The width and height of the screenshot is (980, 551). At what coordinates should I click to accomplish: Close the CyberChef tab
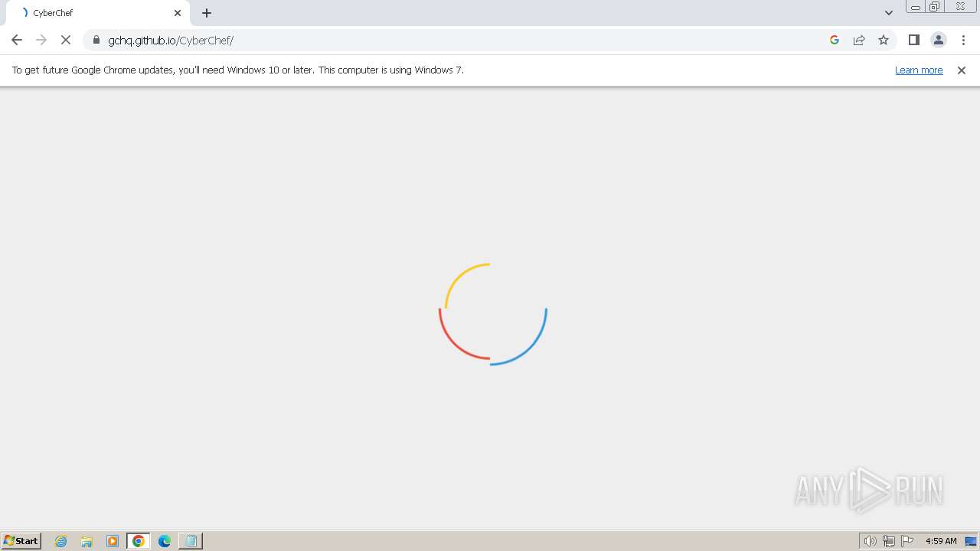(x=178, y=13)
